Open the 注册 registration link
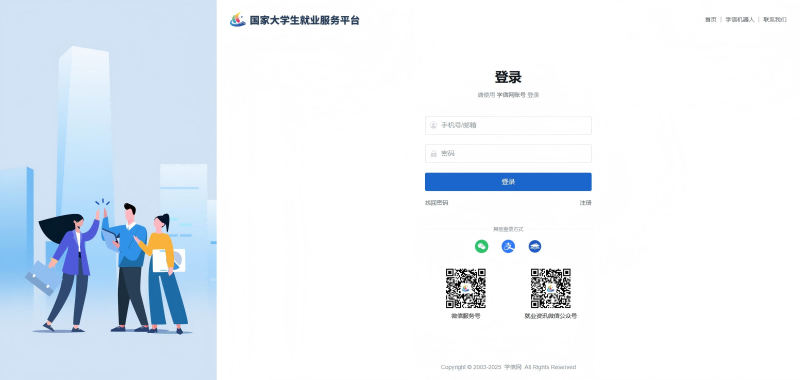This screenshot has height=380, width=800. 586,203
